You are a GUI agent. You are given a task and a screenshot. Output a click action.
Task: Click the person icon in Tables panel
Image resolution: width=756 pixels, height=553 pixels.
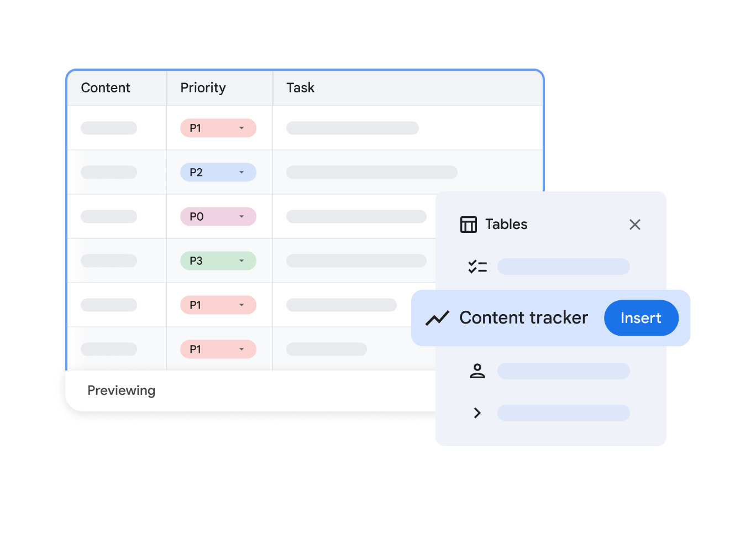(x=477, y=371)
